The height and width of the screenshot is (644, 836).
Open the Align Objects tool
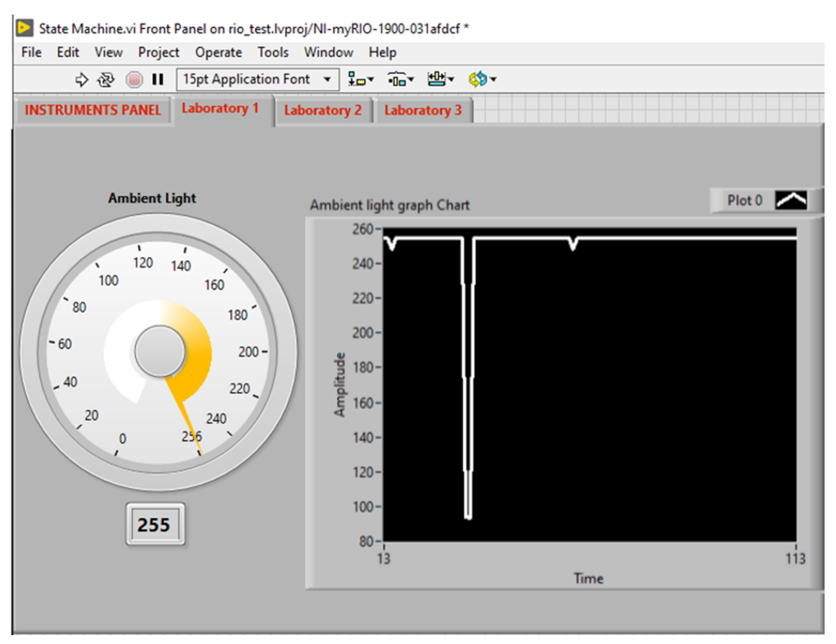tap(357, 80)
